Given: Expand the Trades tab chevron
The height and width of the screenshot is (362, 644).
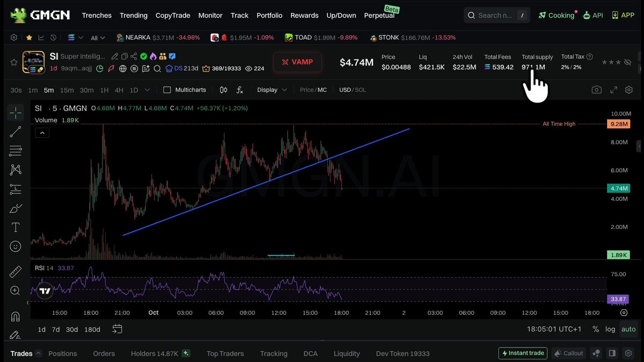Looking at the screenshot, I should (x=38, y=353).
